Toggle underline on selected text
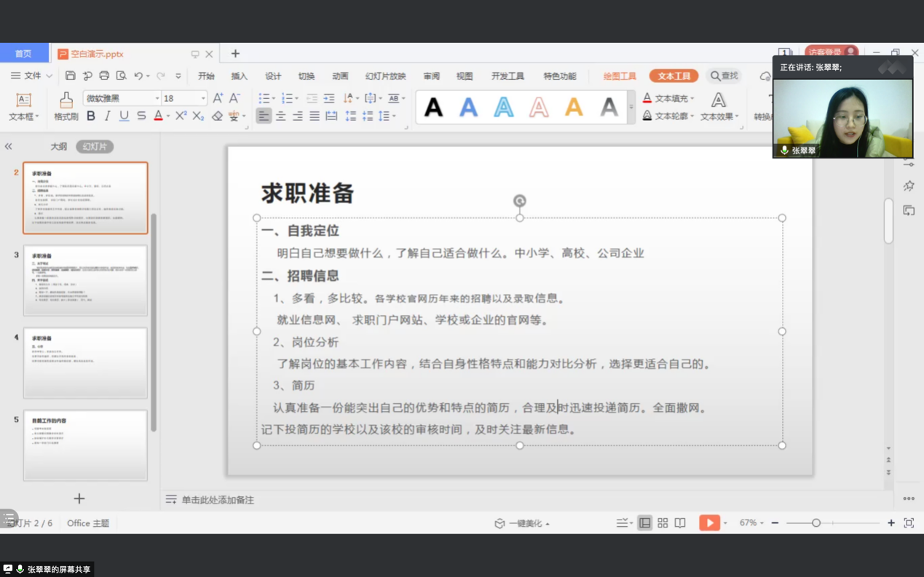Image resolution: width=924 pixels, height=577 pixels. pyautogui.click(x=125, y=116)
